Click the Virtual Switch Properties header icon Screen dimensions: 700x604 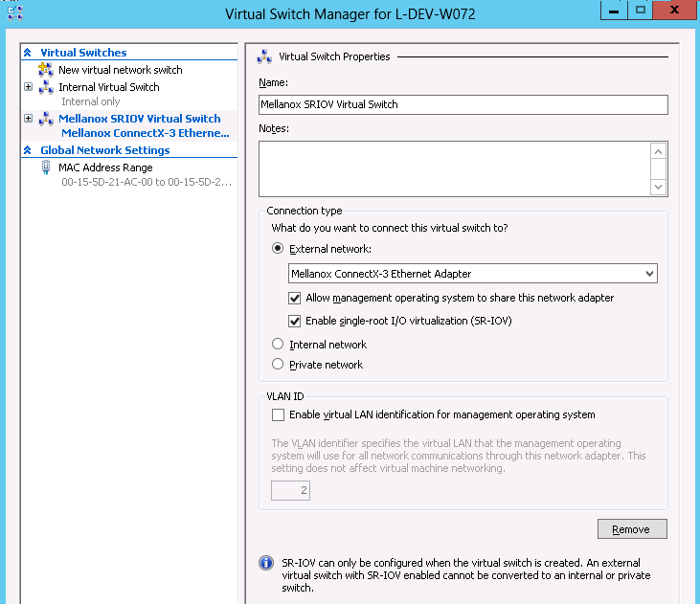pyautogui.click(x=264, y=56)
